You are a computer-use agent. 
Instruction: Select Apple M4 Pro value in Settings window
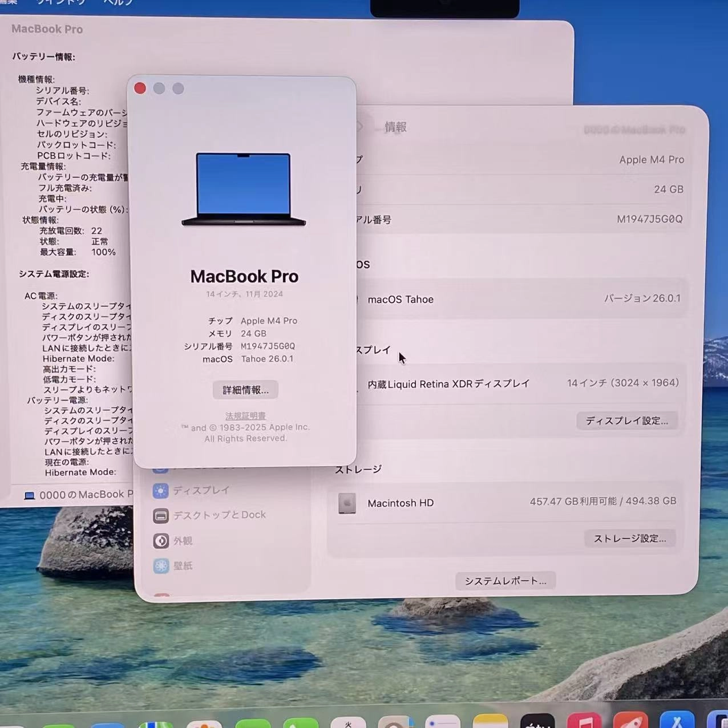652,160
